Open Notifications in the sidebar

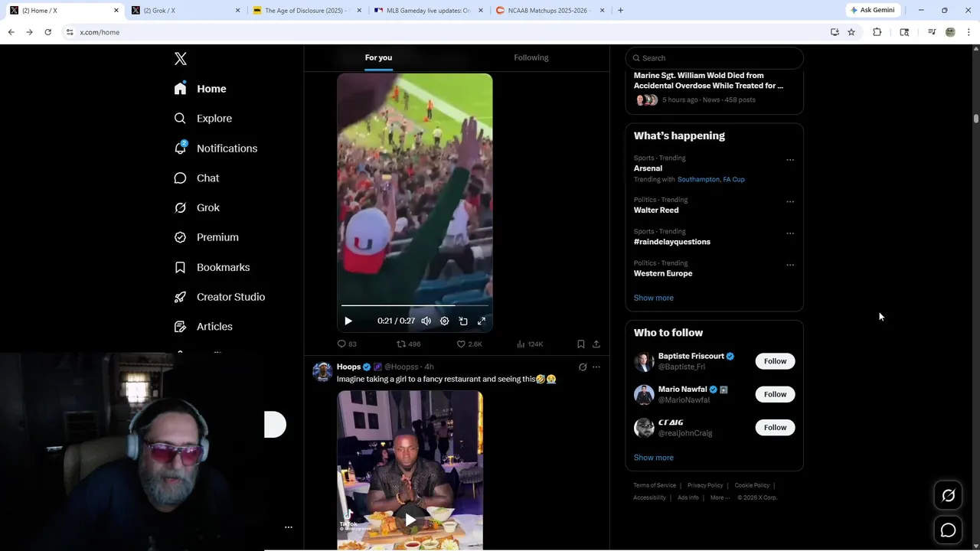click(x=216, y=148)
